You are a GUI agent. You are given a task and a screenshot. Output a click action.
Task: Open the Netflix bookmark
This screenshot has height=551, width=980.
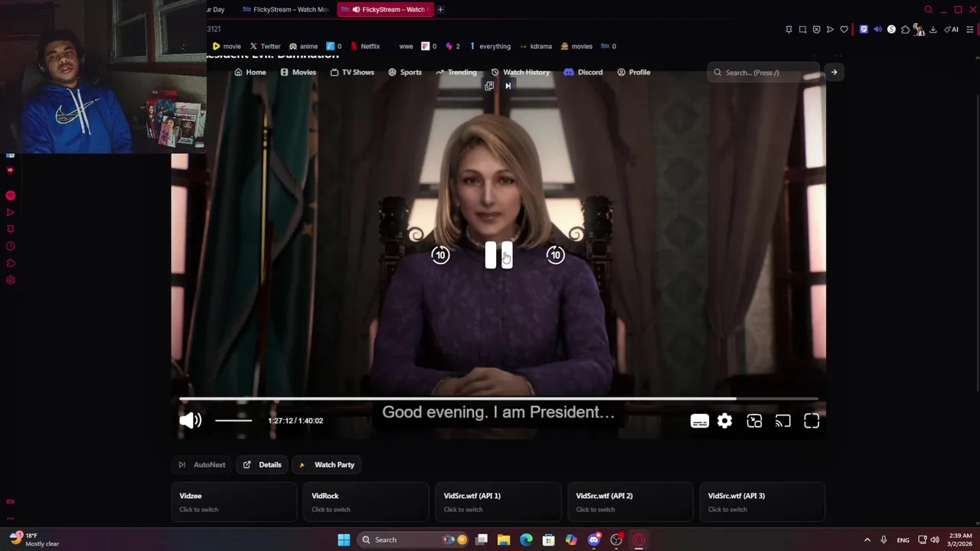pos(364,46)
